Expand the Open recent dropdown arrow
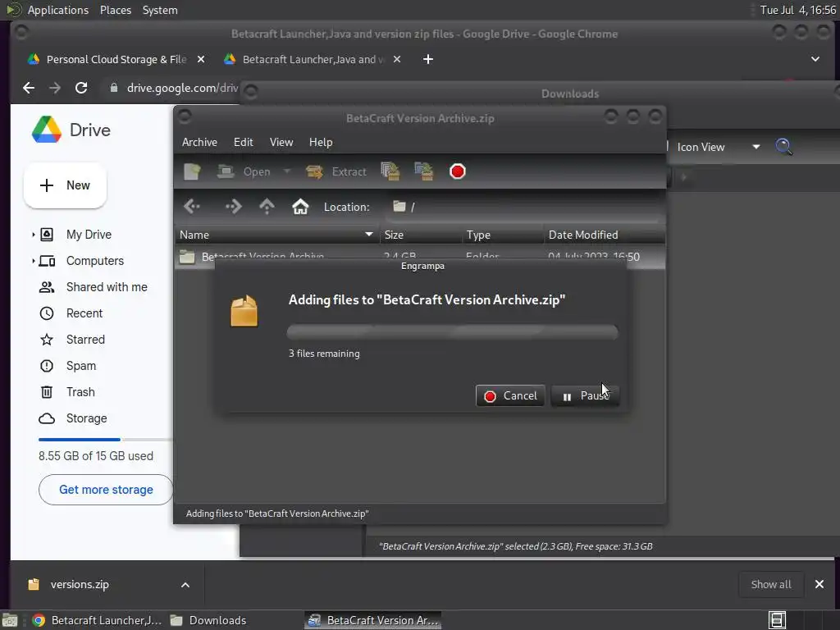 click(x=287, y=171)
